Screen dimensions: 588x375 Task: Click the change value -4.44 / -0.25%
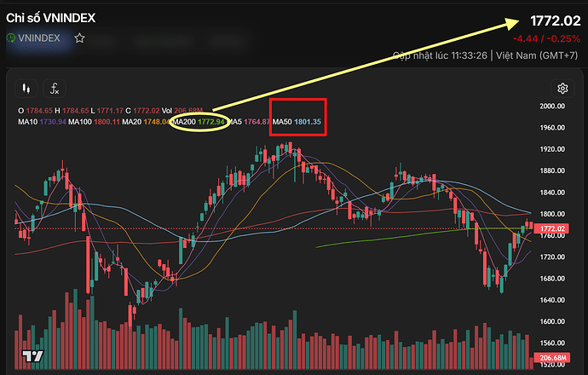tap(546, 38)
